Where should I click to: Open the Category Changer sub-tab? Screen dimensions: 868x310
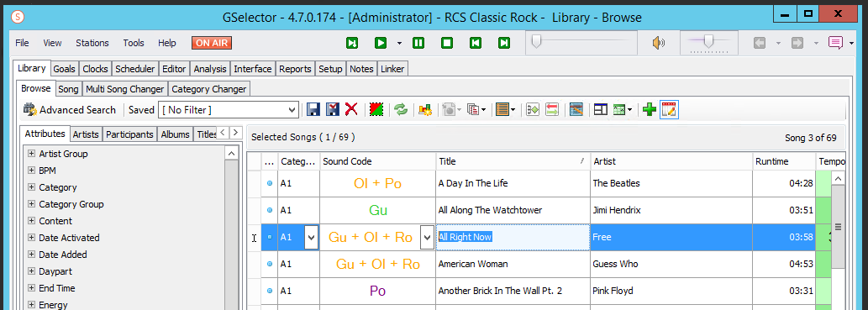pyautogui.click(x=208, y=89)
